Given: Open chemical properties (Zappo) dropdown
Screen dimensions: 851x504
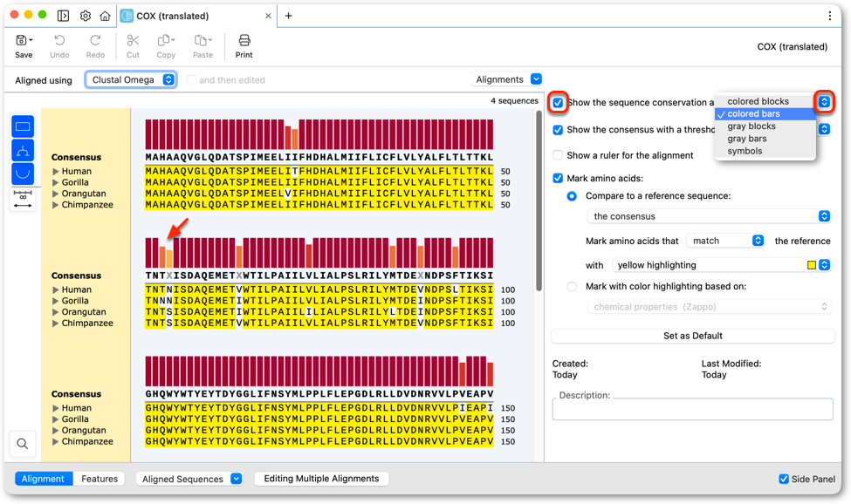Looking at the screenshot, I should 710,307.
